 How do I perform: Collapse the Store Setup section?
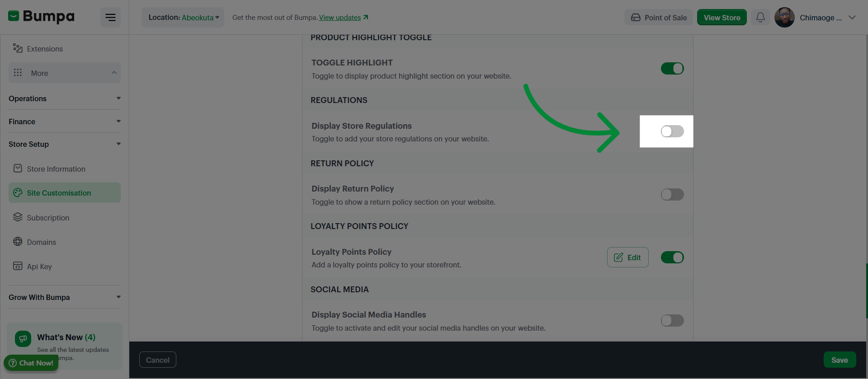pyautogui.click(x=65, y=144)
